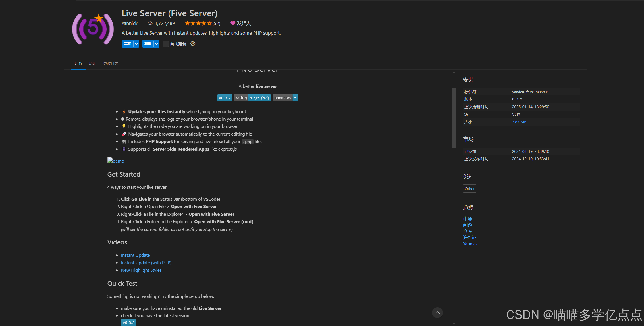The width and height of the screenshot is (644, 326).
Task: Click the readme vertical scrollbar thumb
Action: pyautogui.click(x=454, y=117)
